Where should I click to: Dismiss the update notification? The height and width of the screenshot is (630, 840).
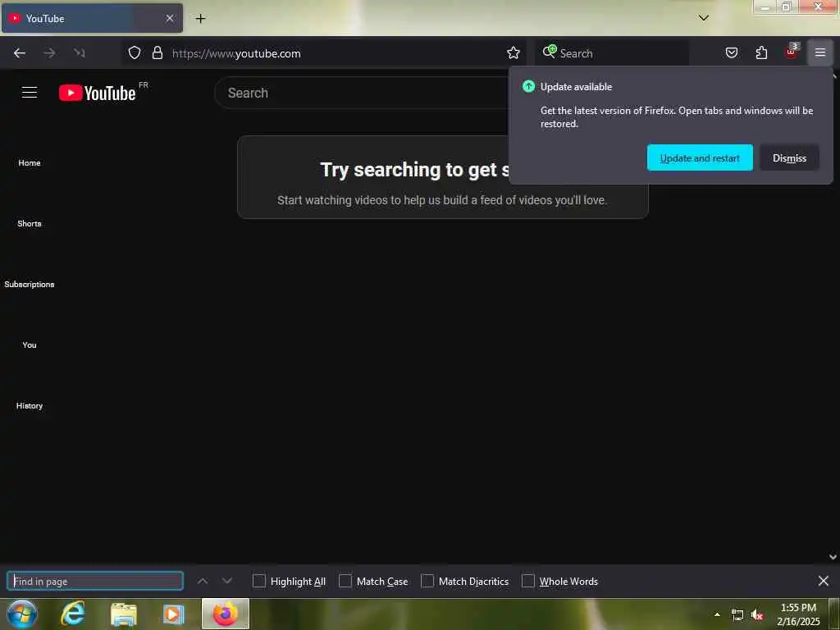pos(789,157)
